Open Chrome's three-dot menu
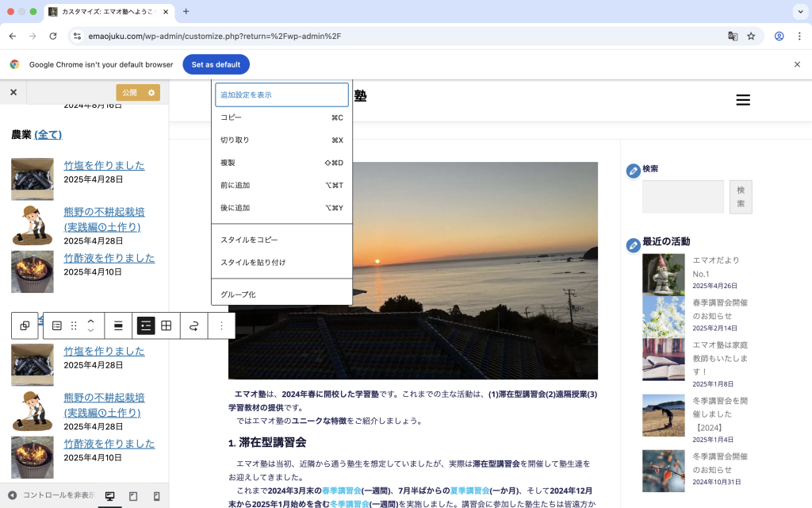 pos(799,36)
